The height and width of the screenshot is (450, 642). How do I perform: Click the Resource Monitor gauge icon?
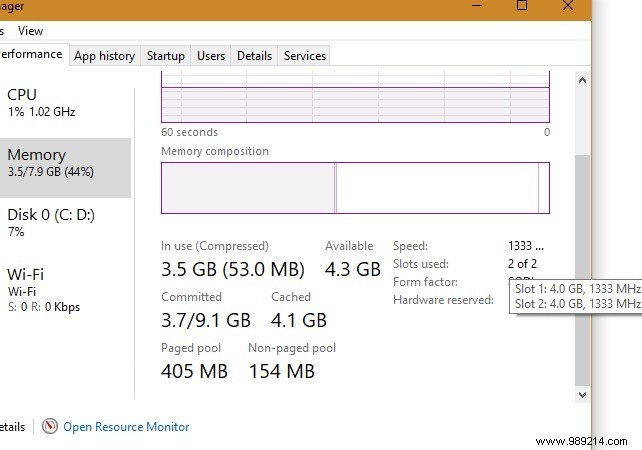pyautogui.click(x=50, y=426)
